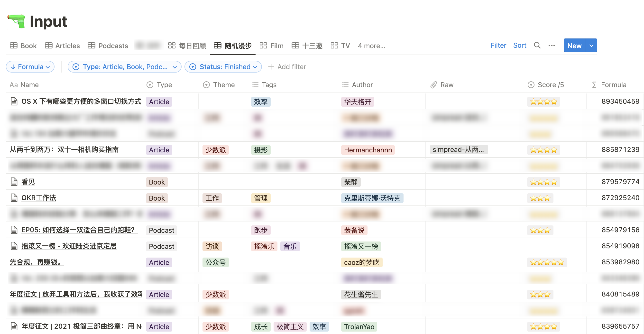Screen dimensions: 644x334
Task: Open the Type filter dropdown
Action: point(125,67)
